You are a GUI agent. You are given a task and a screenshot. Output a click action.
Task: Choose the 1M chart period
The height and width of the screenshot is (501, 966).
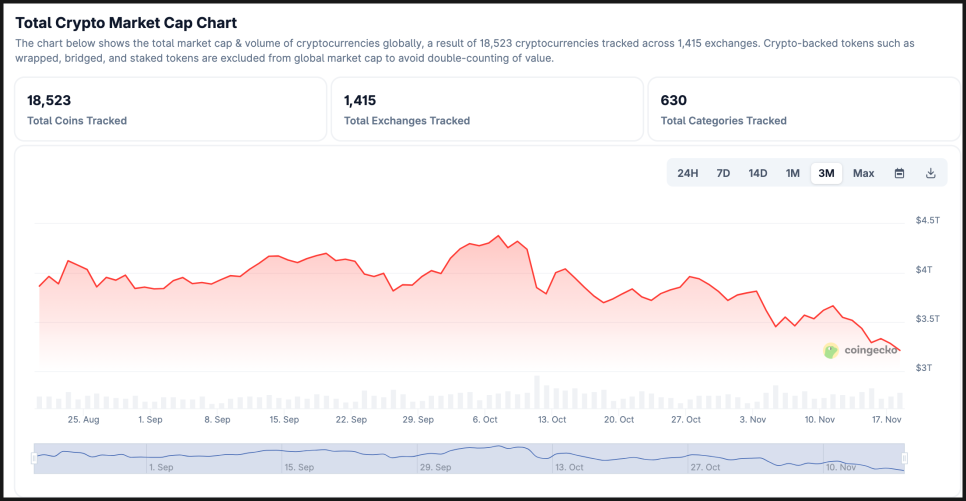[793, 173]
